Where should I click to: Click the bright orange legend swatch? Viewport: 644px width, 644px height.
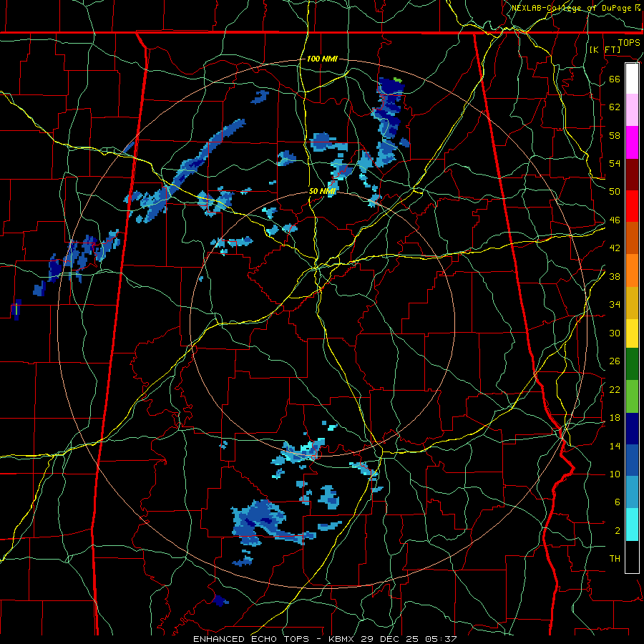pos(632,270)
